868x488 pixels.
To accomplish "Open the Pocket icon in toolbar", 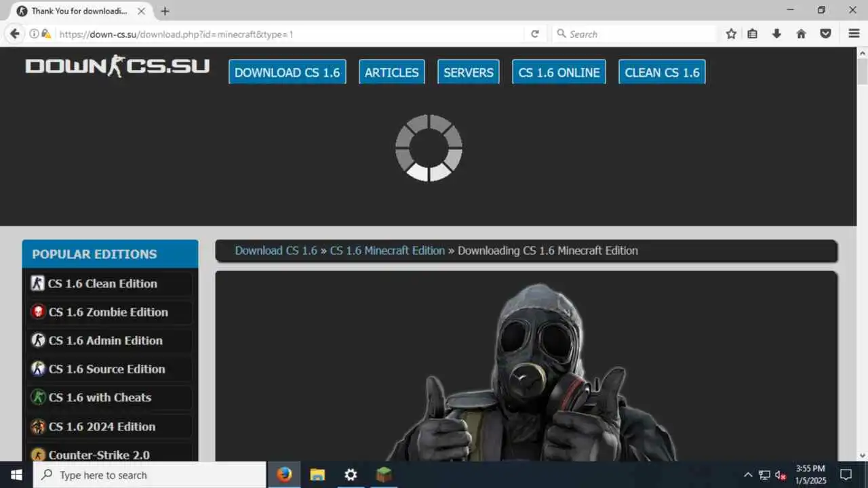I will click(x=826, y=34).
